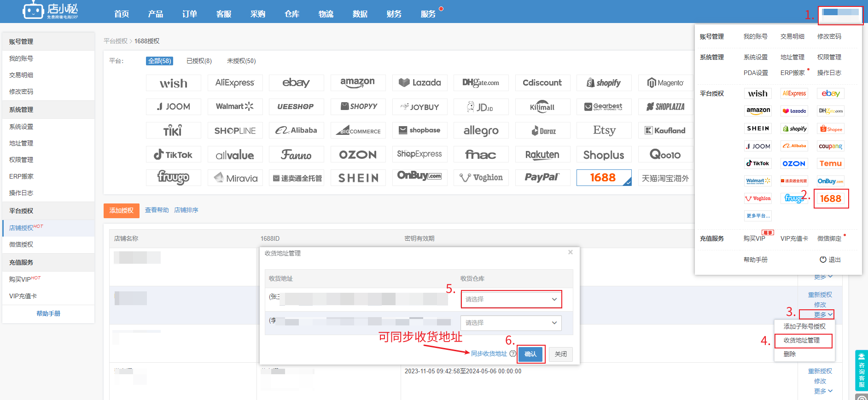Open 微信绑定 in the account panel
The width and height of the screenshot is (868, 400).
click(829, 238)
